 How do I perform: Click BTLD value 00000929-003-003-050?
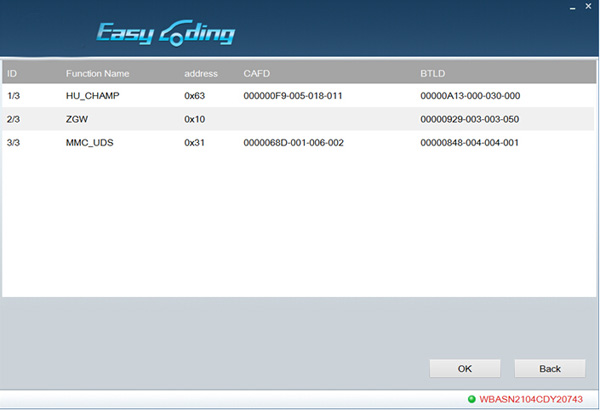point(470,119)
